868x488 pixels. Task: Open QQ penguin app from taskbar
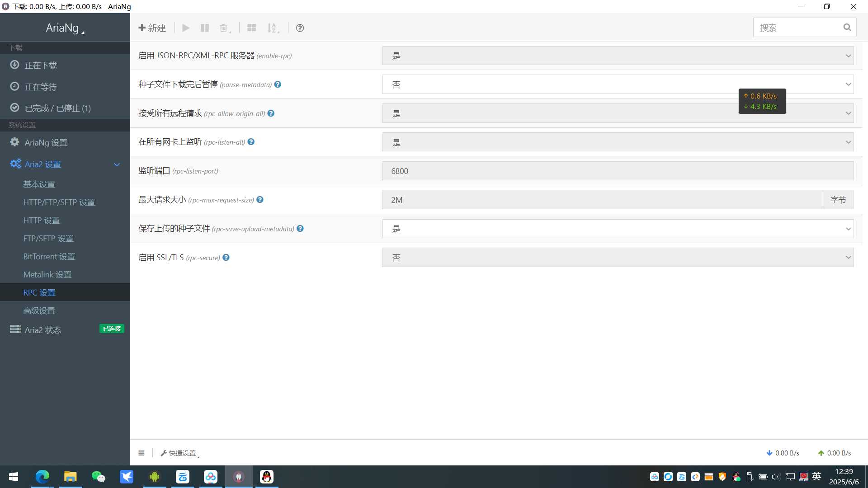pos(267,477)
